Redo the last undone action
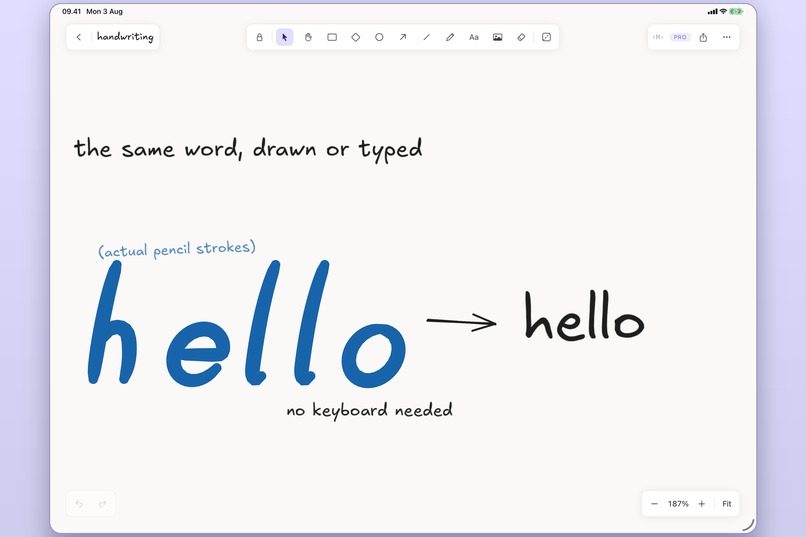Screen dimensions: 806x537 click(x=102, y=504)
